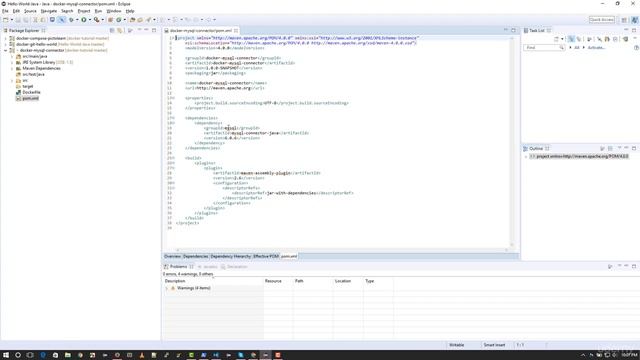Open the External Tools dropdown arrow

tap(102, 20)
